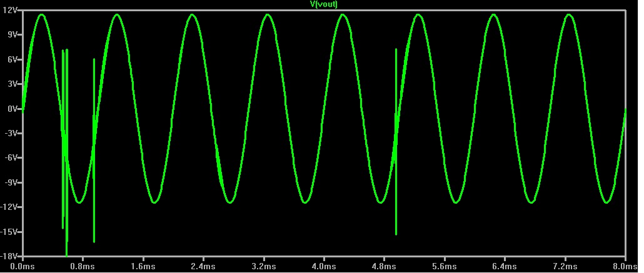The height and width of the screenshot is (273, 644).
Task: Click the -9V vertical axis label
Action: click(x=11, y=182)
